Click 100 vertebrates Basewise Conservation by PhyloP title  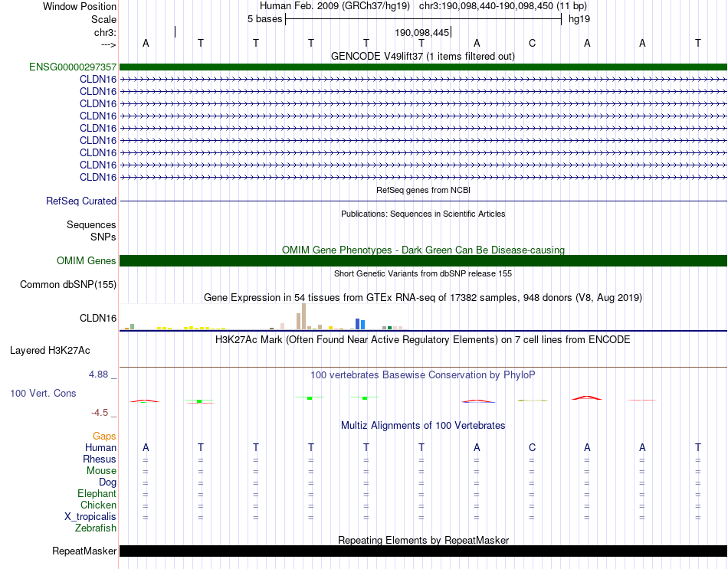423,374
